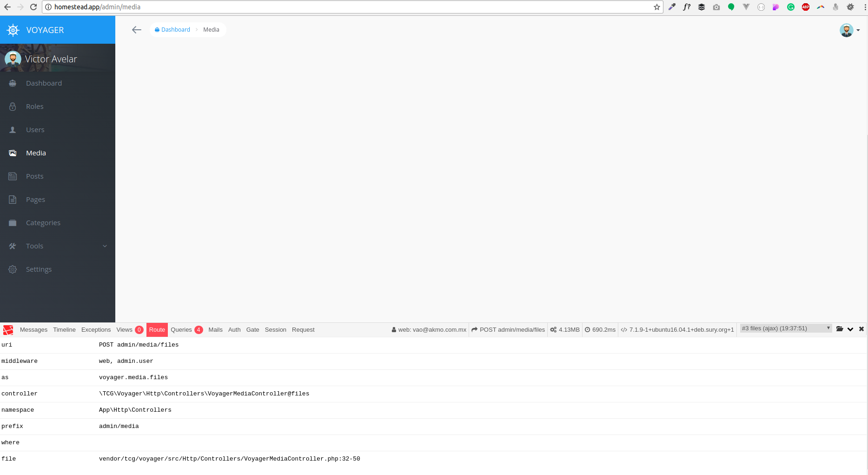Click the Users person icon
Screen dimensions: 868x475
(13, 129)
